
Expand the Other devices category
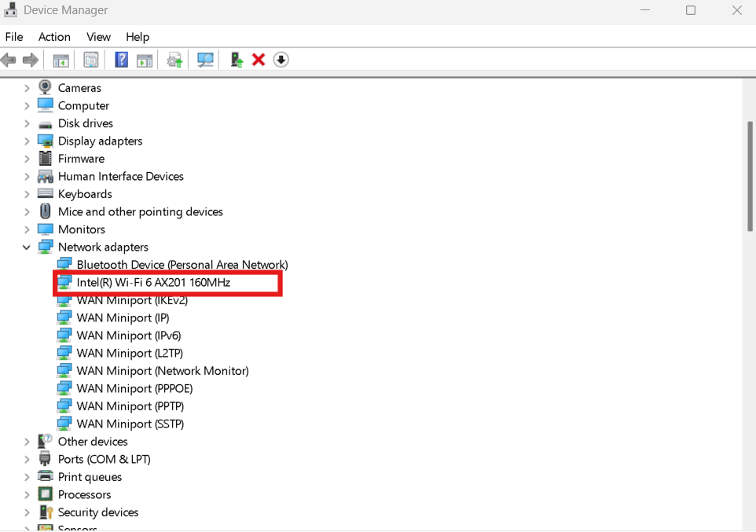tap(26, 441)
